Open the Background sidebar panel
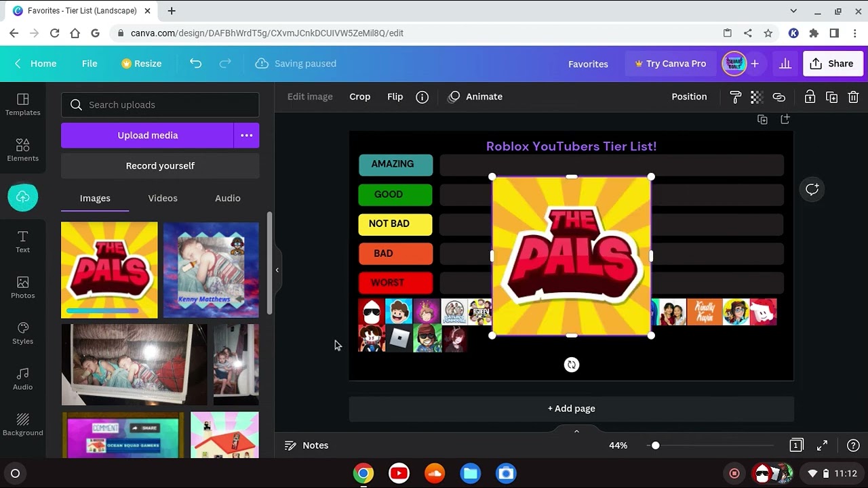The height and width of the screenshot is (488, 868). (x=22, y=425)
